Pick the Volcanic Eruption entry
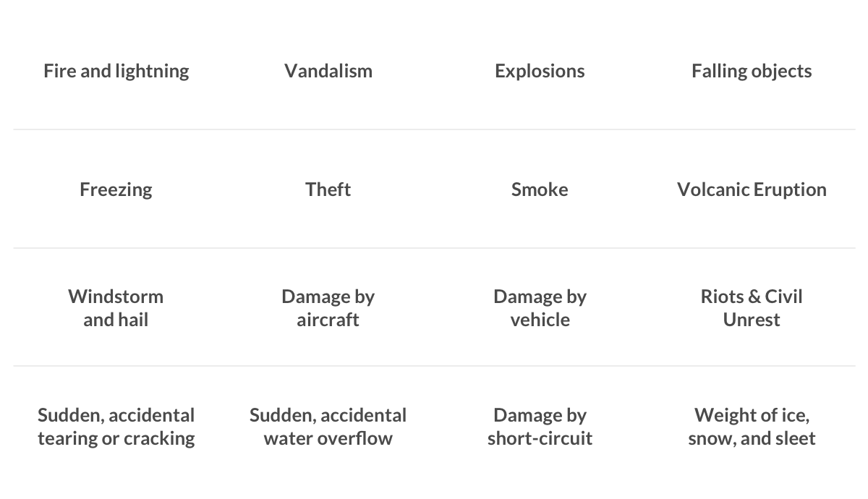868x499 pixels. (752, 189)
